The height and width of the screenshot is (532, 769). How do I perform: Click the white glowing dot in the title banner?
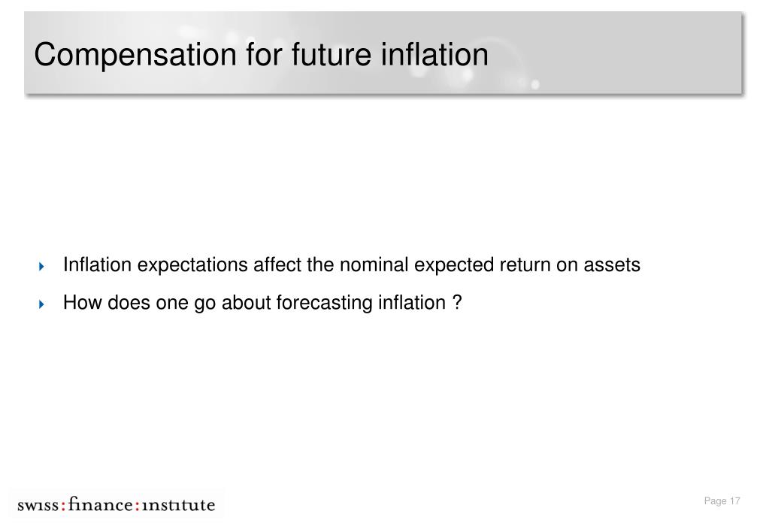[535, 84]
